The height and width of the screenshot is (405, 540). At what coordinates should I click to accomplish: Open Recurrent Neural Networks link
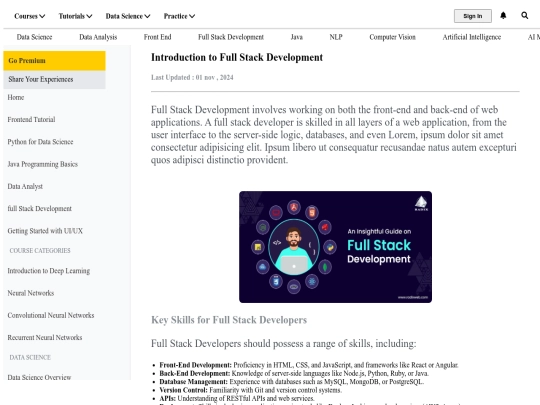pyautogui.click(x=45, y=338)
